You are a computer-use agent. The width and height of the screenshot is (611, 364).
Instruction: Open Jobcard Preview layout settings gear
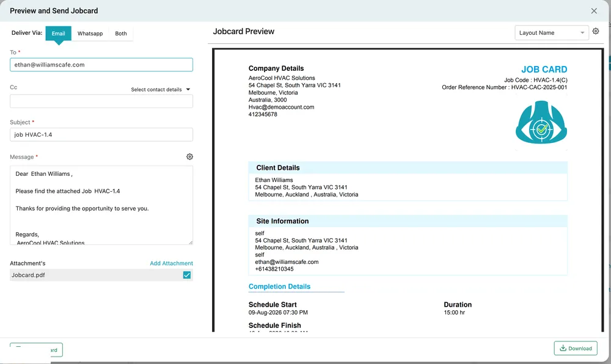click(x=595, y=31)
